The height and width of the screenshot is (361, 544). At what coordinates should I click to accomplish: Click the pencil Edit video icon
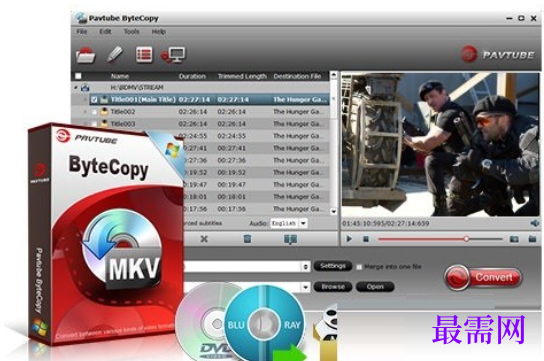point(114,54)
